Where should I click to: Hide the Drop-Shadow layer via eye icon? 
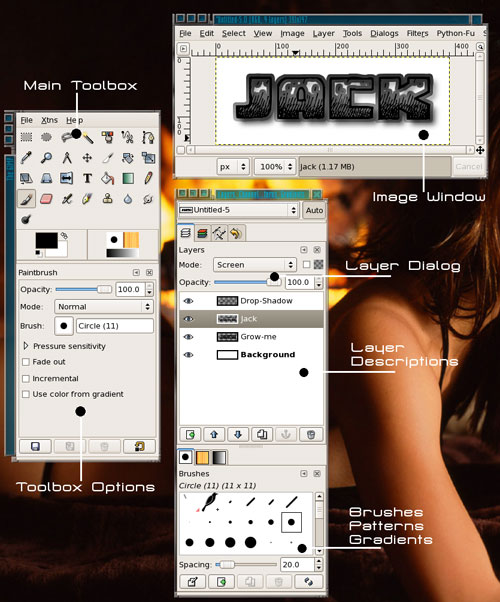(188, 301)
